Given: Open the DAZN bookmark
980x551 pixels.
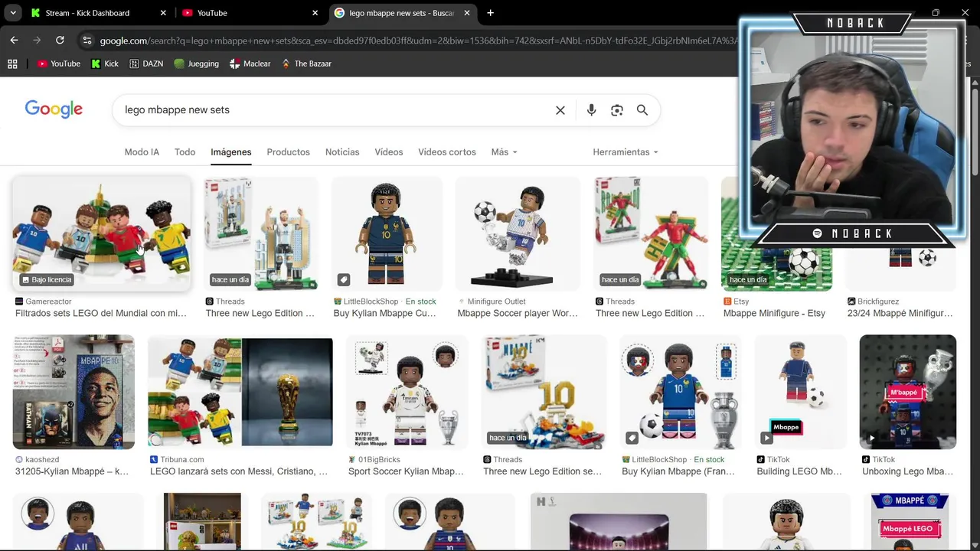Looking at the screenshot, I should (146, 64).
